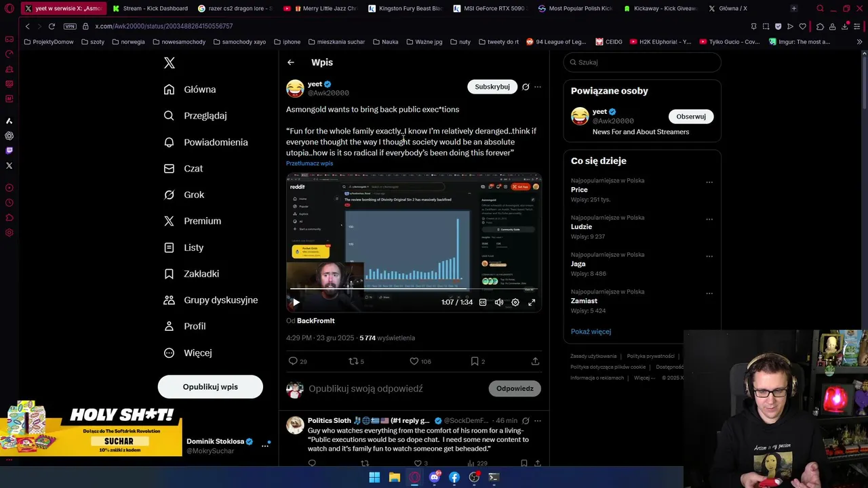
Task: Open options for the Ludzie trend
Action: point(709,220)
